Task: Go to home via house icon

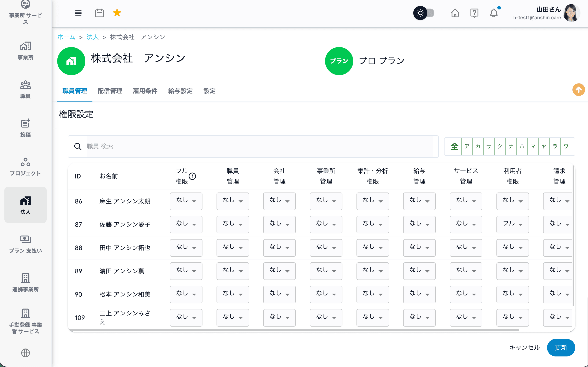Action: point(455,13)
